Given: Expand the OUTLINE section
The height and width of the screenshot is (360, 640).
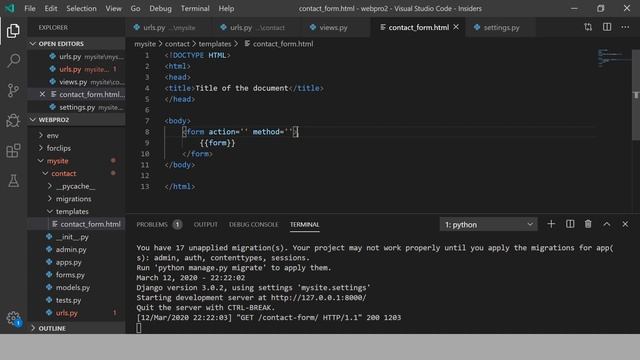Looking at the screenshot, I should [76, 328].
